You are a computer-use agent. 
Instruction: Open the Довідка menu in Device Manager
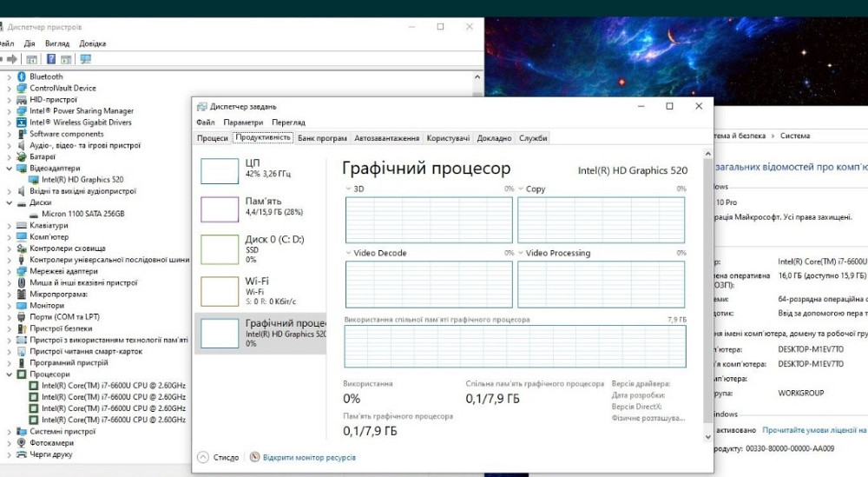93,43
